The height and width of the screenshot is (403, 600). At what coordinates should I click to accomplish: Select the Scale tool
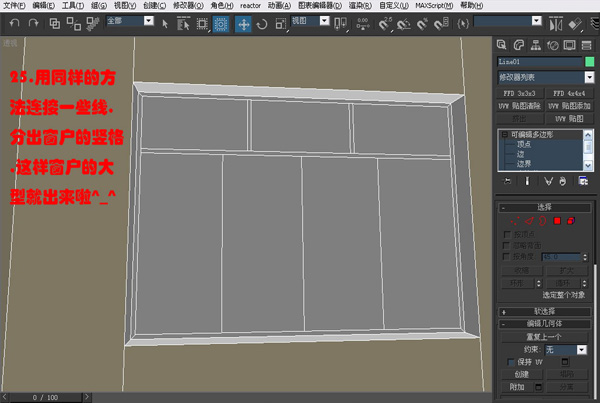pyautogui.click(x=280, y=24)
